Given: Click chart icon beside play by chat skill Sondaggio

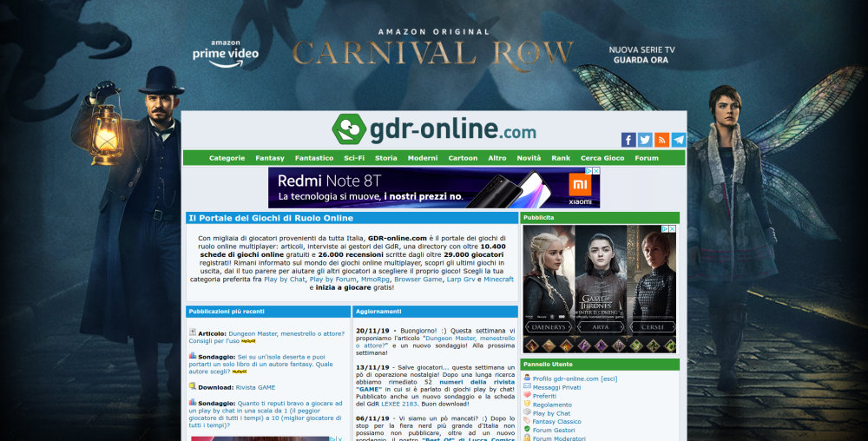Looking at the screenshot, I should coord(193,402).
